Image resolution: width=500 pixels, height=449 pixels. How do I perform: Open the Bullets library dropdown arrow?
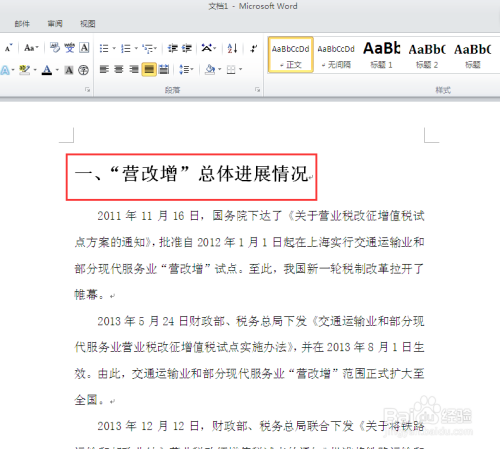click(114, 49)
